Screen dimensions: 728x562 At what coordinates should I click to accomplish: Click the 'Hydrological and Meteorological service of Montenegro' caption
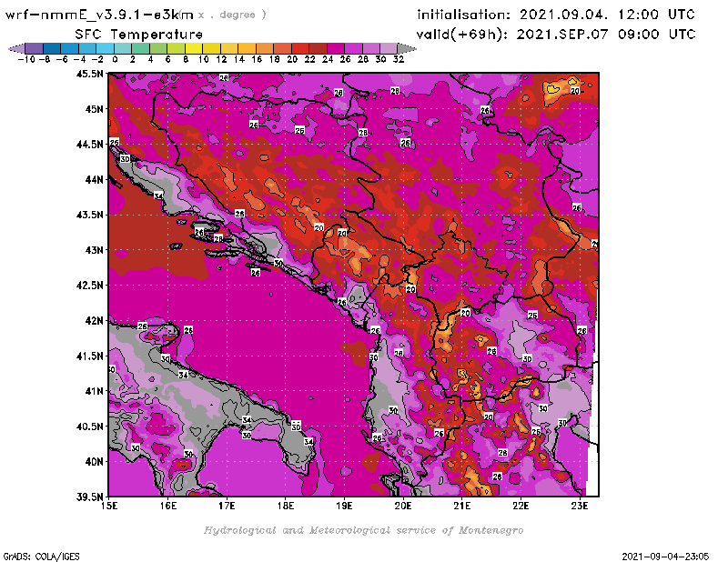pos(363,530)
